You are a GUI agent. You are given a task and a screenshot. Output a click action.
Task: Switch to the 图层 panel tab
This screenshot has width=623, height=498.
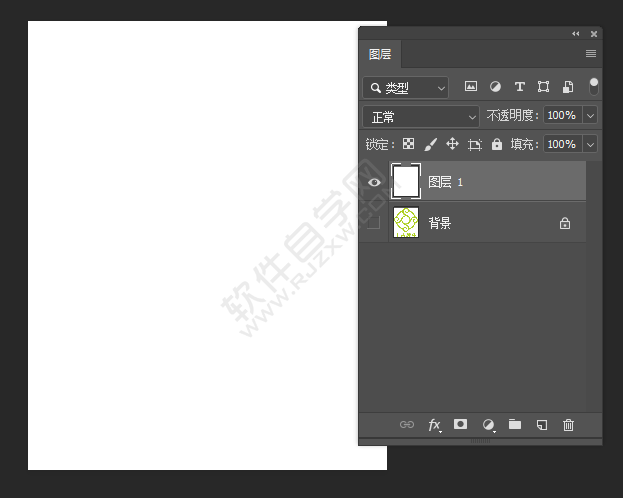tap(380, 54)
